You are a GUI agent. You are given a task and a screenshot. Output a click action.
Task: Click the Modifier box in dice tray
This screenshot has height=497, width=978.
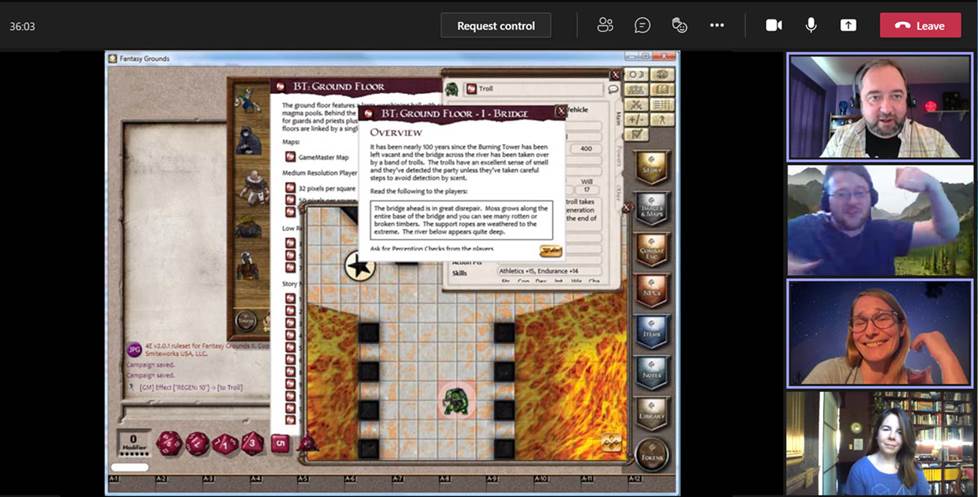(x=133, y=443)
